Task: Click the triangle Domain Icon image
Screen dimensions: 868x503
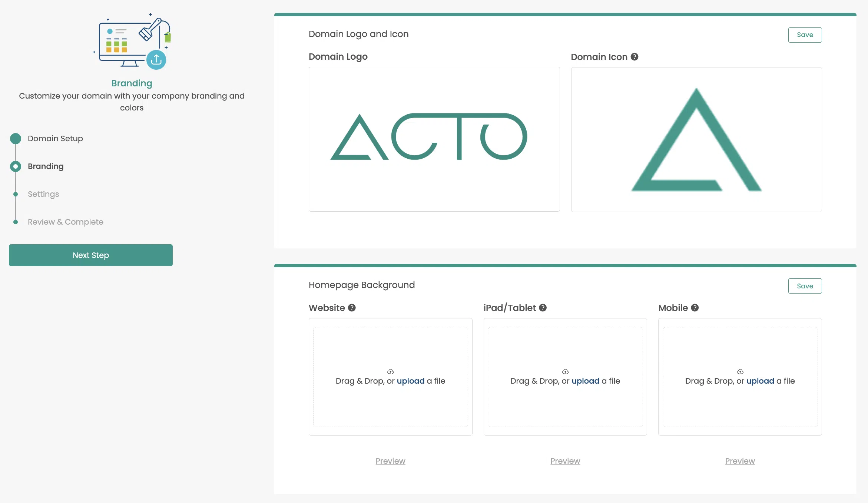Action: click(x=696, y=139)
